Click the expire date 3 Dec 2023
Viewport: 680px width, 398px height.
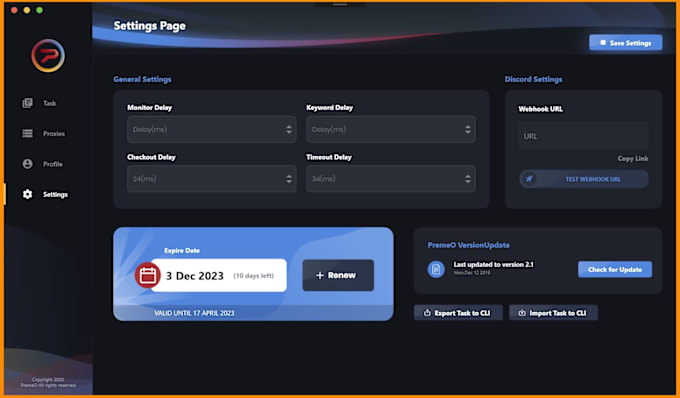coord(195,276)
